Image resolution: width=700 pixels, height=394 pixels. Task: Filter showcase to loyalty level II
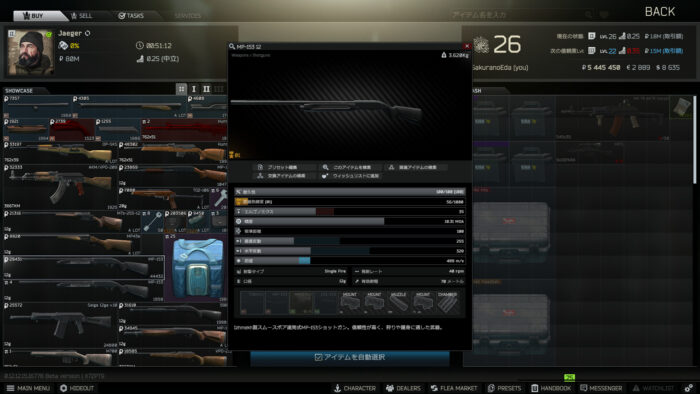pos(206,89)
